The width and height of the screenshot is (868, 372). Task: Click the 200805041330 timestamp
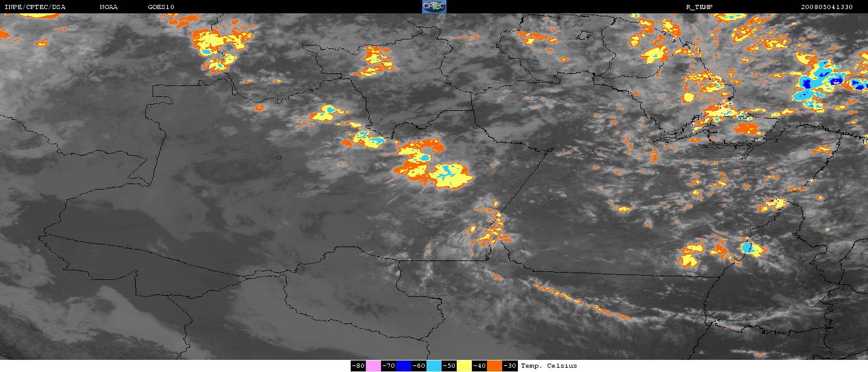[826, 7]
